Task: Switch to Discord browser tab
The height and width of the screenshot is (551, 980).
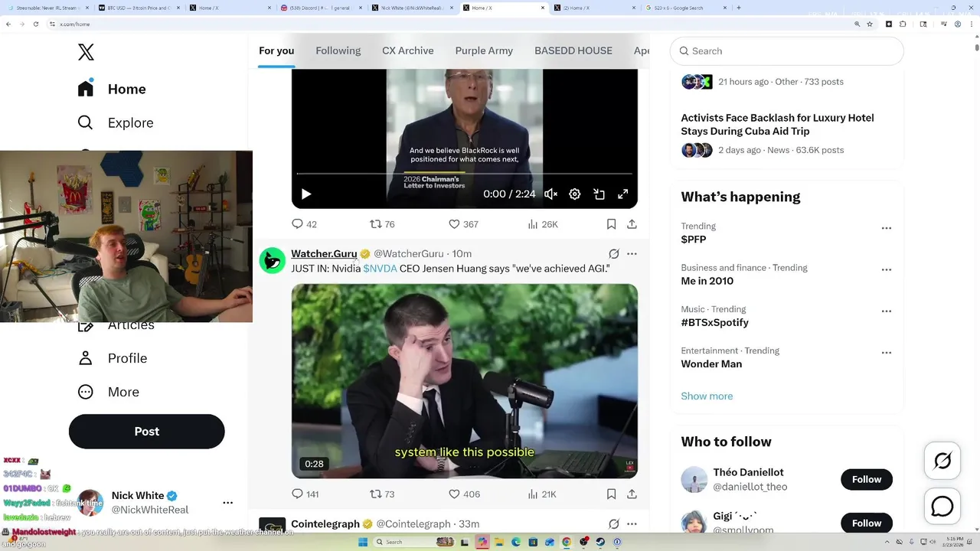Action: [322, 8]
